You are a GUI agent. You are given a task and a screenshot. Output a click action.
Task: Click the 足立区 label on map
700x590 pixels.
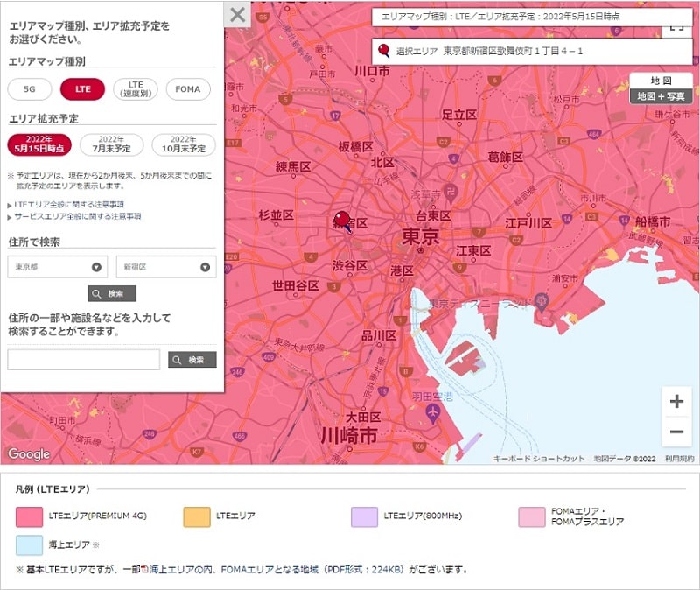[459, 115]
